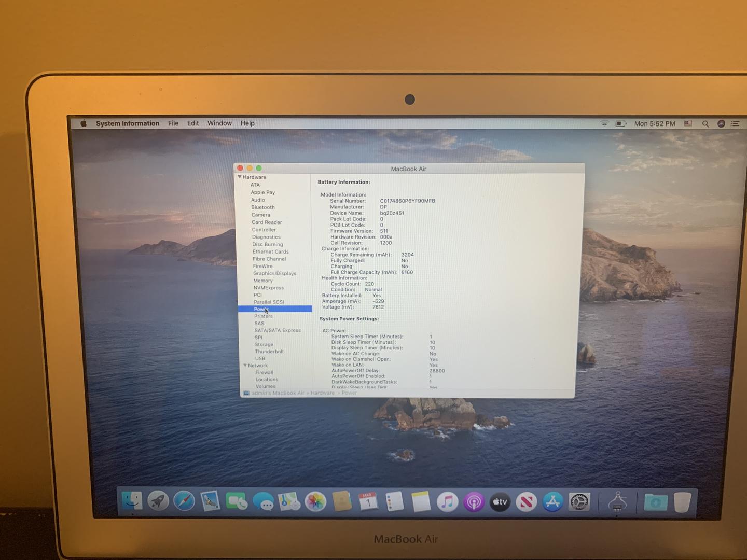
Task: Open the Edit menu
Action: [x=193, y=123]
